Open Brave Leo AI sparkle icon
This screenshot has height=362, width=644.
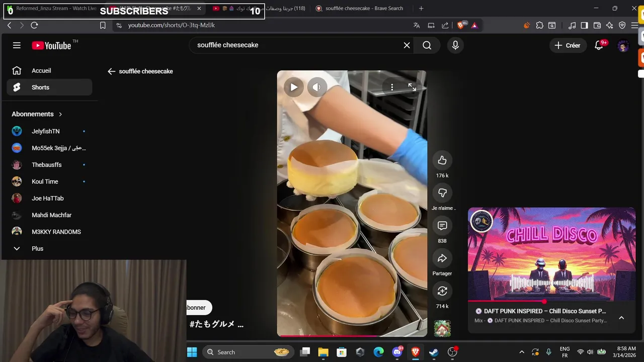(x=610, y=25)
